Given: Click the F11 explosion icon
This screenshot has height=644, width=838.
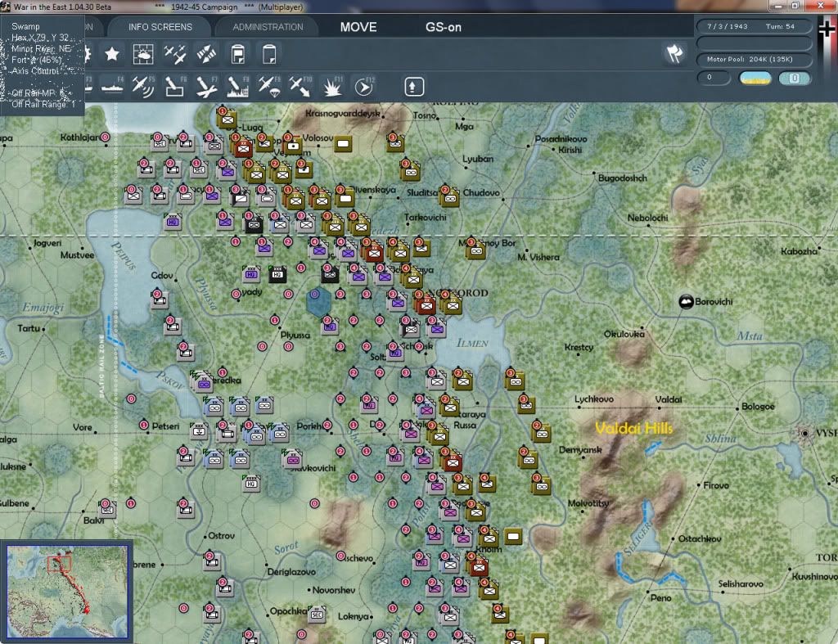Looking at the screenshot, I should click(x=332, y=86).
